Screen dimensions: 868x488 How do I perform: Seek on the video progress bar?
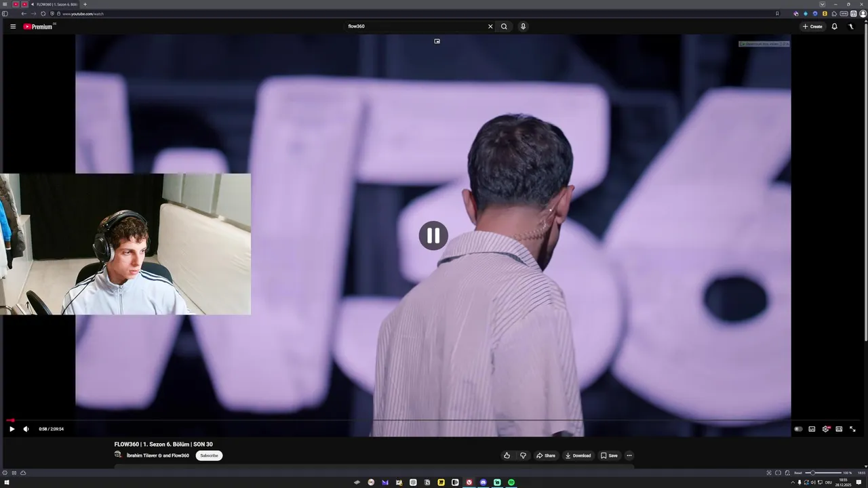click(433, 420)
